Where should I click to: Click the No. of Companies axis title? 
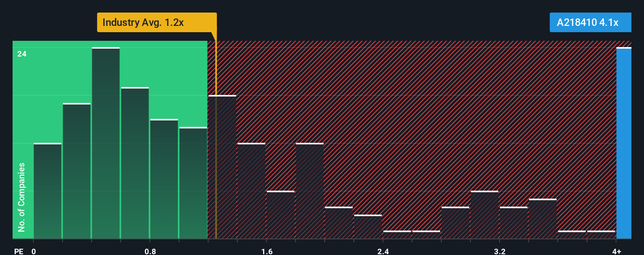[x=22, y=197]
